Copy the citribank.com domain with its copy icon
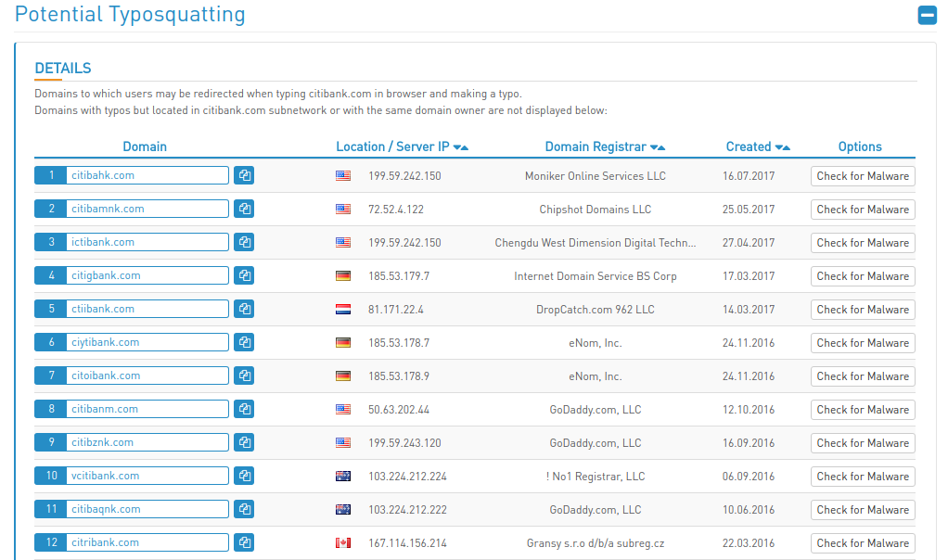Viewport: 948px width, 560px height. (244, 542)
